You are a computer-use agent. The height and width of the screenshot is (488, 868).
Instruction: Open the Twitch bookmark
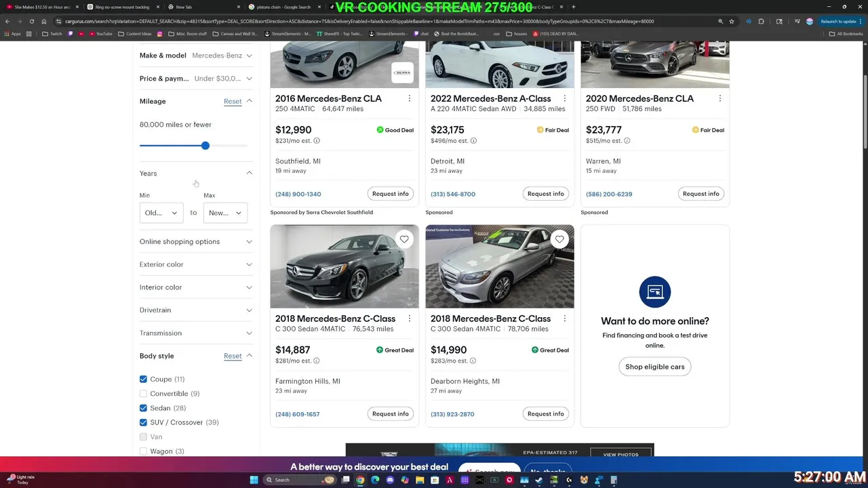pyautogui.click(x=52, y=34)
